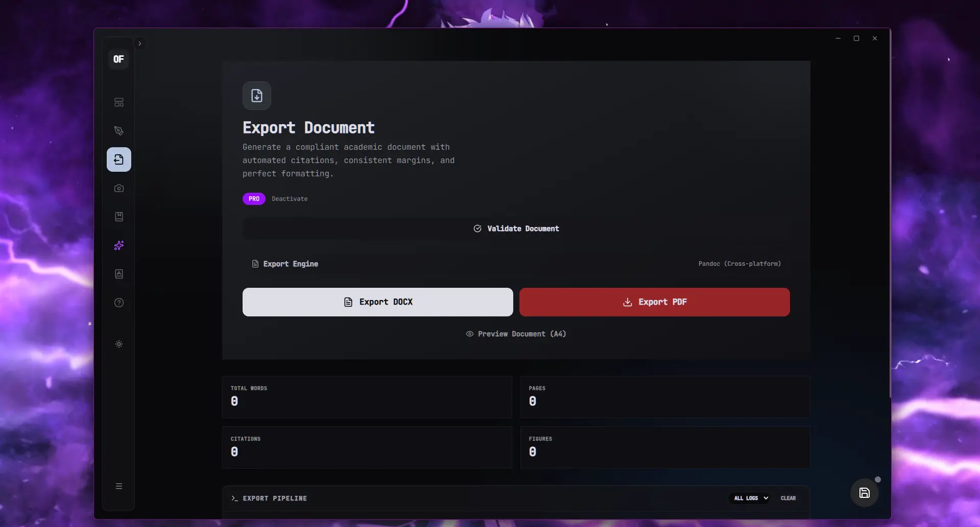Select the pen tool sidebar icon
The image size is (980, 527).
[x=119, y=131]
